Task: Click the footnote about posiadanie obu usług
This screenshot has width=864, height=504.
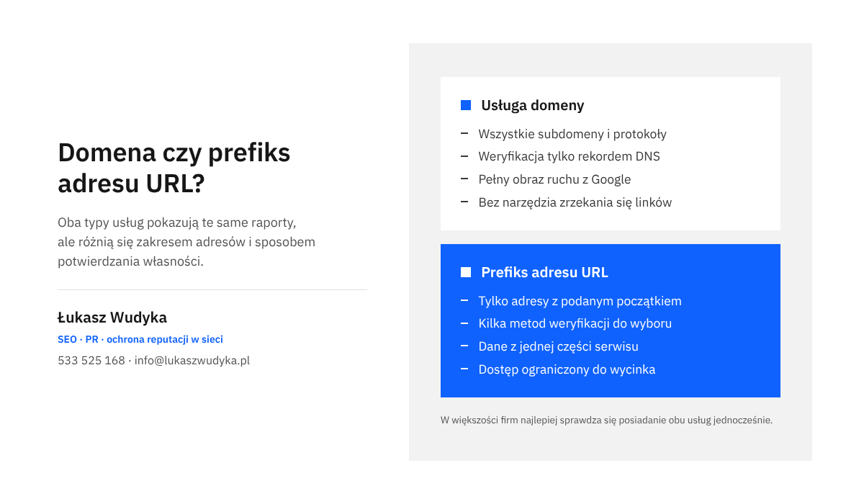Action: [x=606, y=420]
